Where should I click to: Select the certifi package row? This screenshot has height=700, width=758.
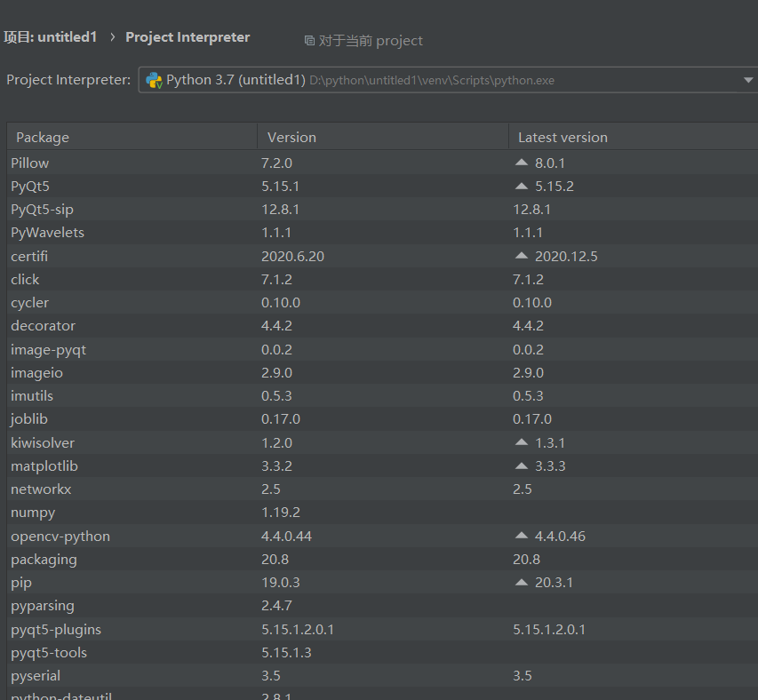pyautogui.click(x=383, y=256)
